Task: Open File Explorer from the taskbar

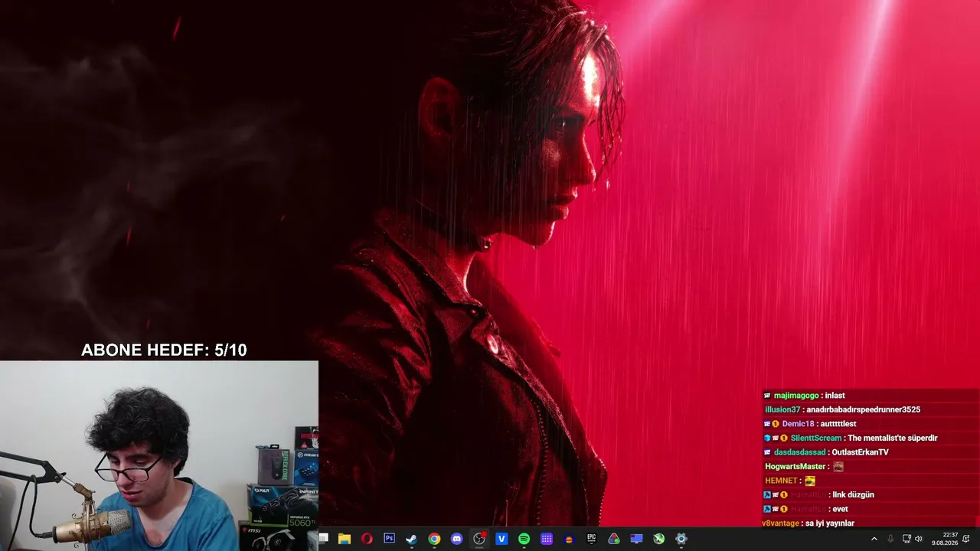Action: (345, 539)
